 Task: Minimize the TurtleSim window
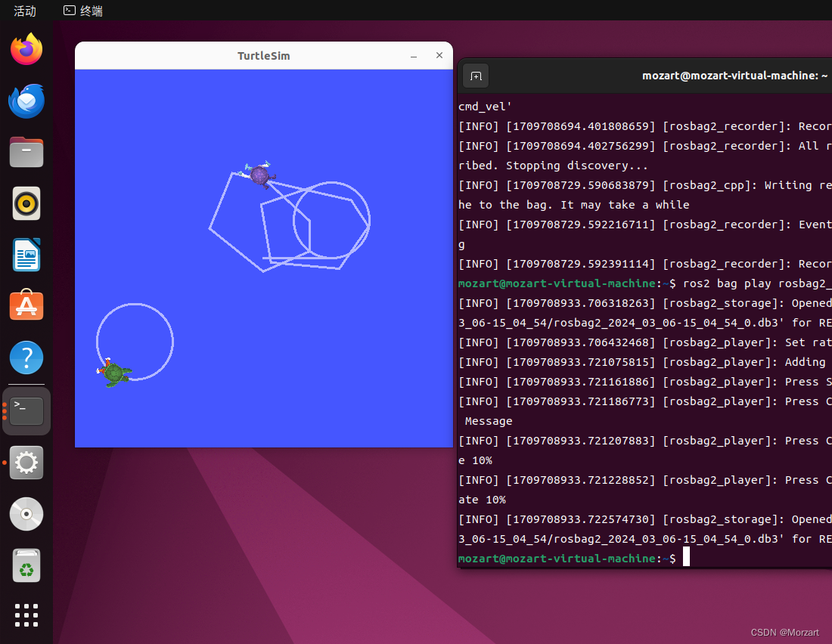(x=414, y=56)
